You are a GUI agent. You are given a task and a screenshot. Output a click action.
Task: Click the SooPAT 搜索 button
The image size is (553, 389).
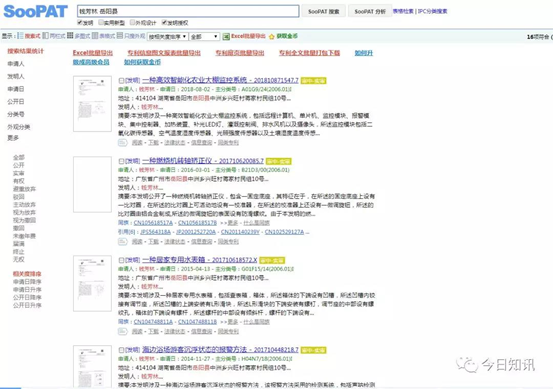323,11
